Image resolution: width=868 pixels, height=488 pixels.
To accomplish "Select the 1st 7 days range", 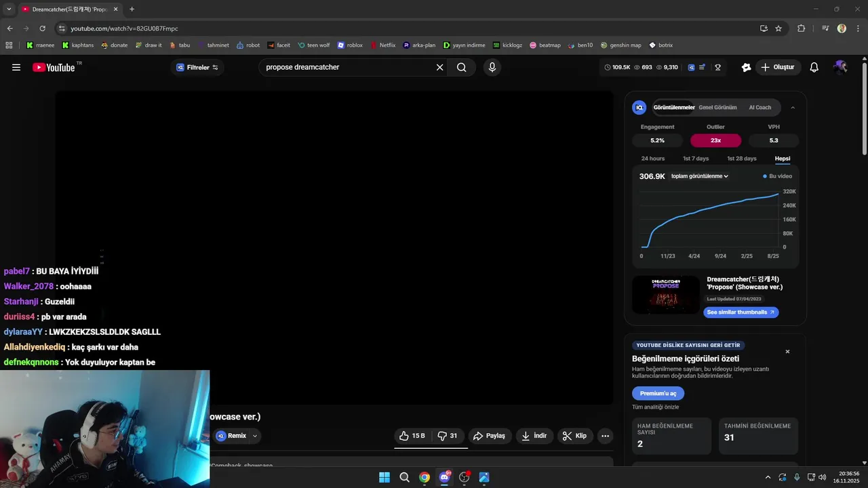I will coord(696,159).
